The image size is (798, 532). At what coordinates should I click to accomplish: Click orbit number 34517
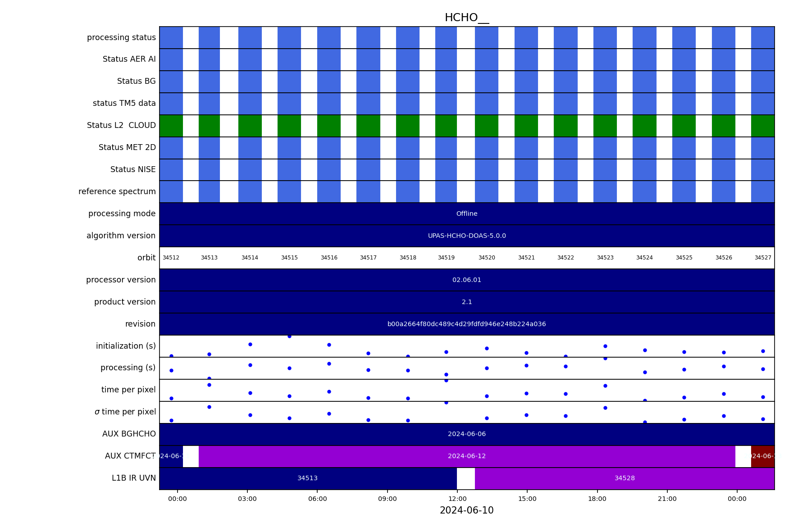click(x=368, y=258)
